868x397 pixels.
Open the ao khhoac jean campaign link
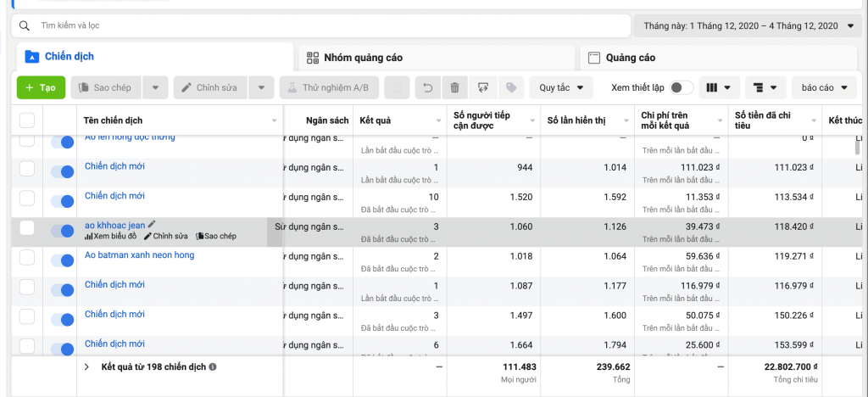point(114,226)
